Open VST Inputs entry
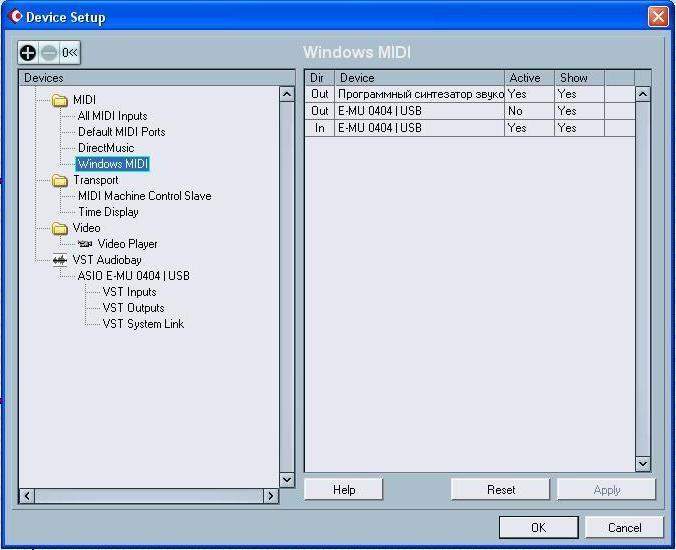Image resolution: width=676 pixels, height=550 pixels. [x=129, y=292]
